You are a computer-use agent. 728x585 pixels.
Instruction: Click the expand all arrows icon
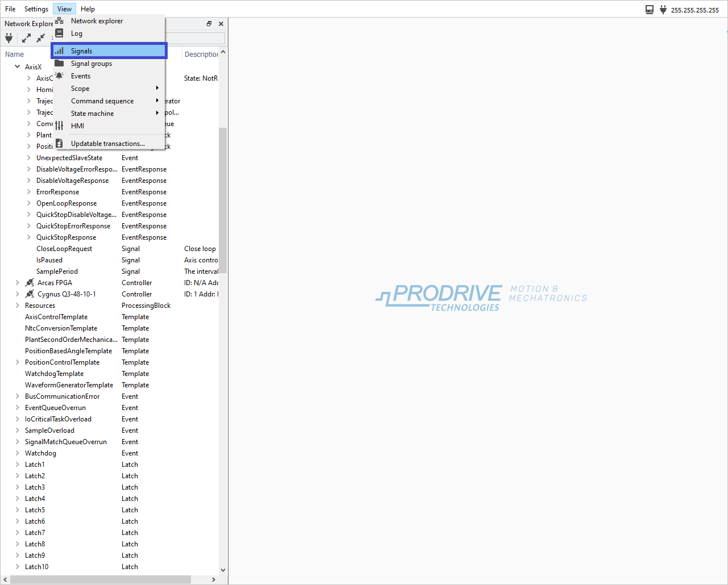click(x=26, y=38)
